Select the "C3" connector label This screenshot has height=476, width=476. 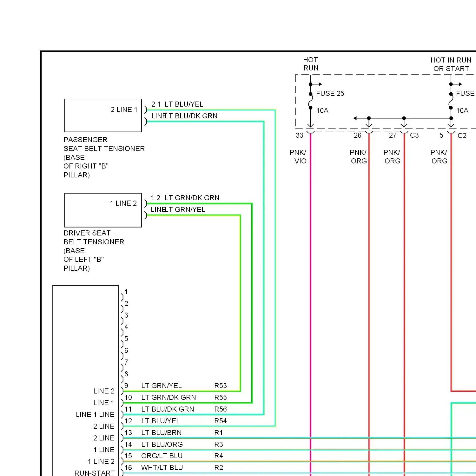click(x=414, y=135)
